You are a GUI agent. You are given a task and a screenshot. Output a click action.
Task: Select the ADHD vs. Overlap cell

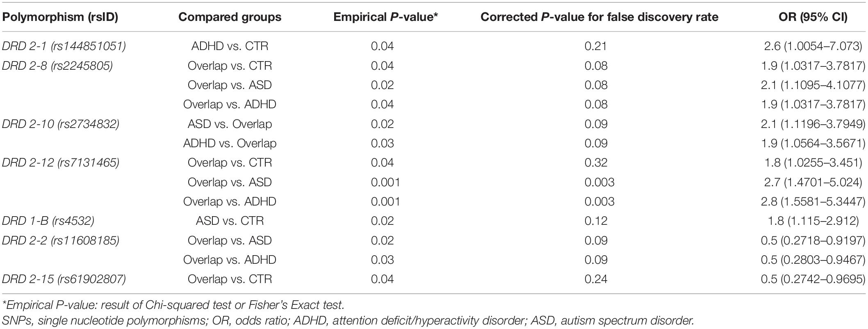tap(230, 143)
